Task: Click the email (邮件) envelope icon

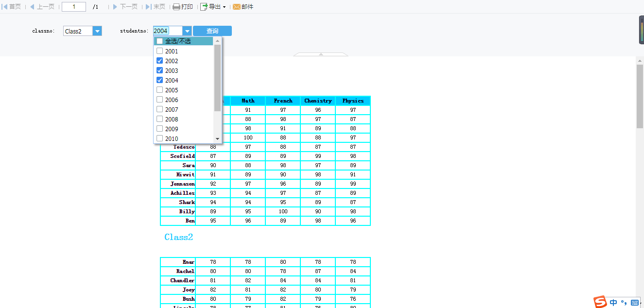Action: pos(237,7)
